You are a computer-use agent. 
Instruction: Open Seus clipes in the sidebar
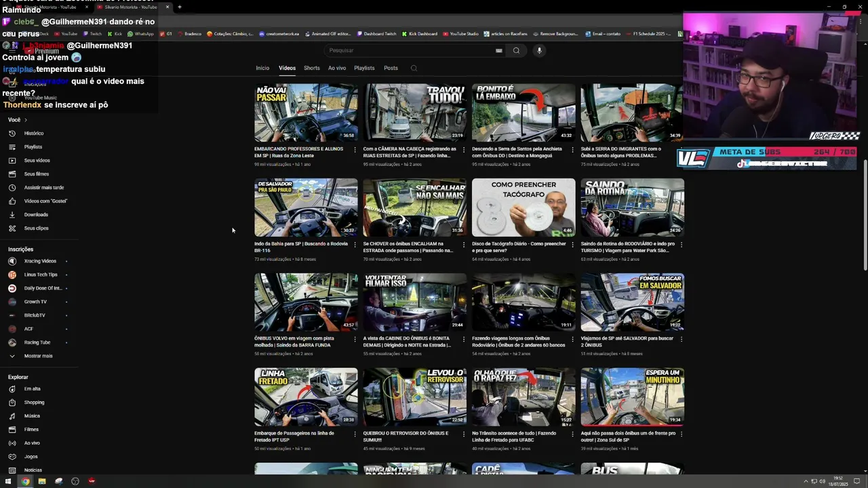(36, 228)
